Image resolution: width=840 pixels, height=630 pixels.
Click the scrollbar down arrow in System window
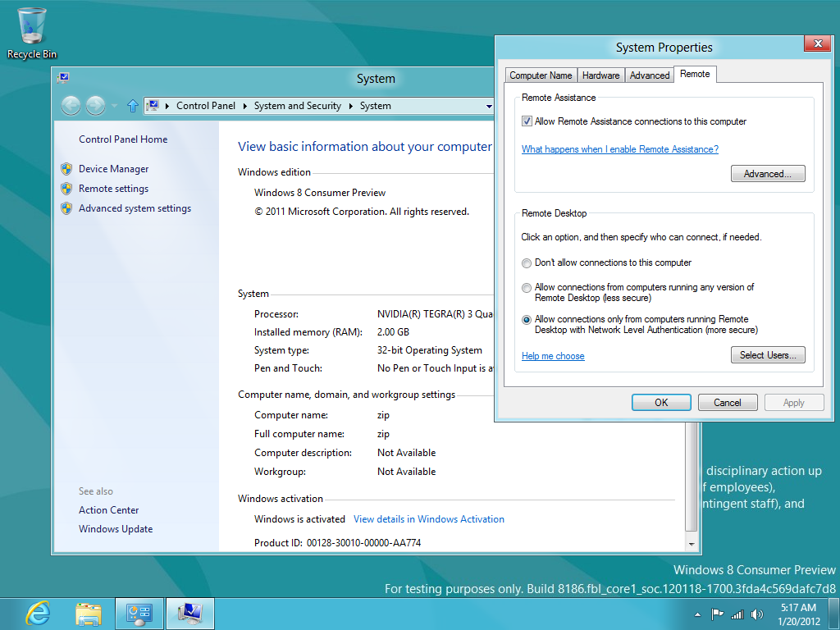point(692,544)
